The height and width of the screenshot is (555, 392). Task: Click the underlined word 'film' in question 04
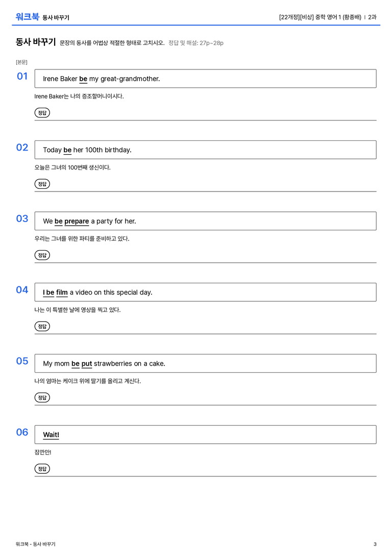[x=62, y=293]
